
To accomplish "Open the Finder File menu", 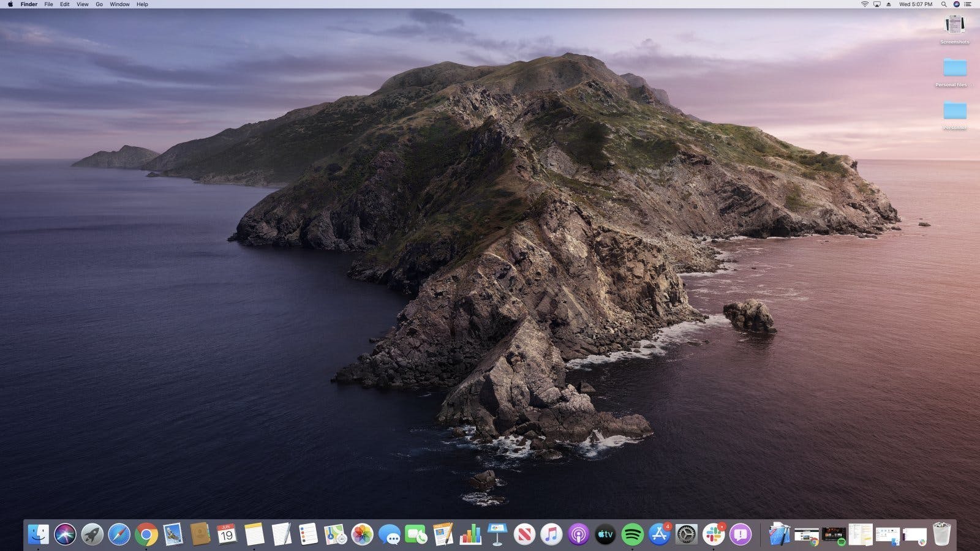I will pyautogui.click(x=48, y=4).
